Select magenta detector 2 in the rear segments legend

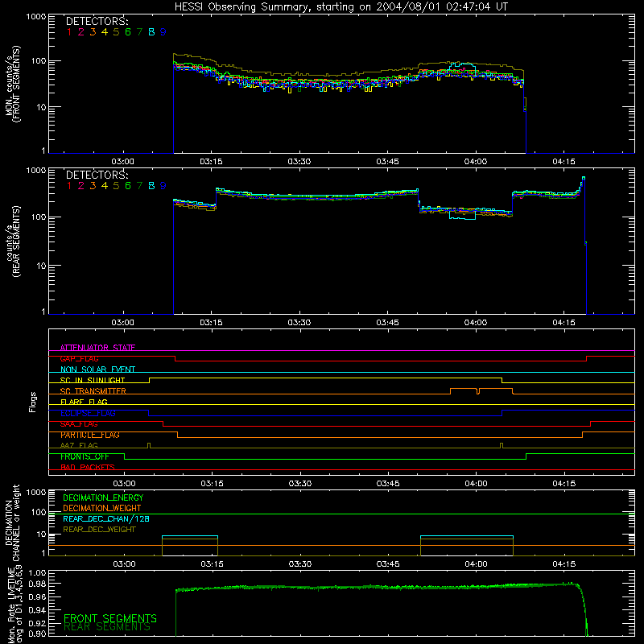(81, 186)
